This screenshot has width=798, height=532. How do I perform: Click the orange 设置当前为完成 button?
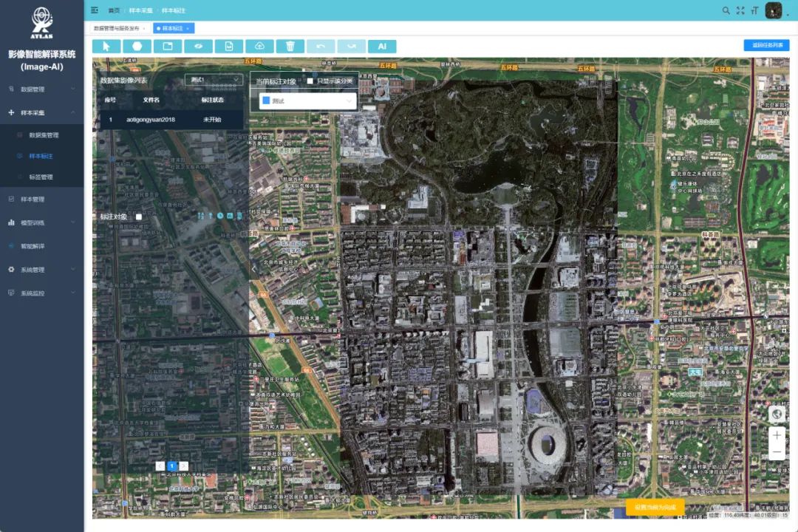pyautogui.click(x=655, y=508)
